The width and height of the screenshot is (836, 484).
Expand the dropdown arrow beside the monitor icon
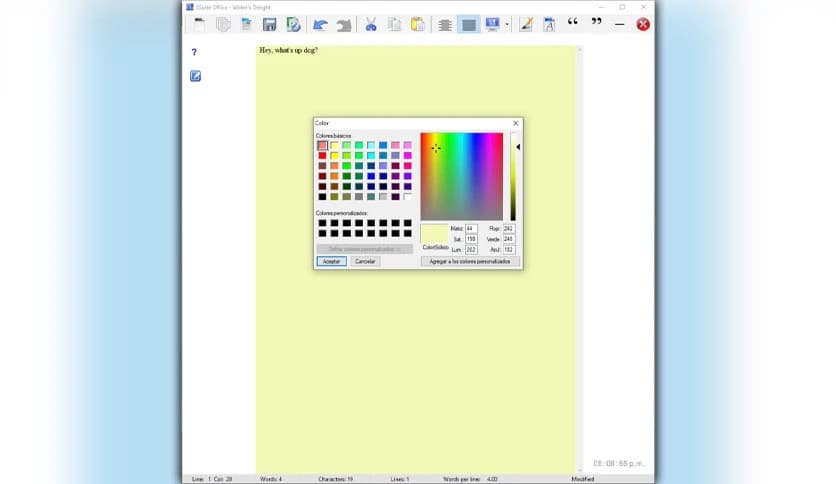507,24
